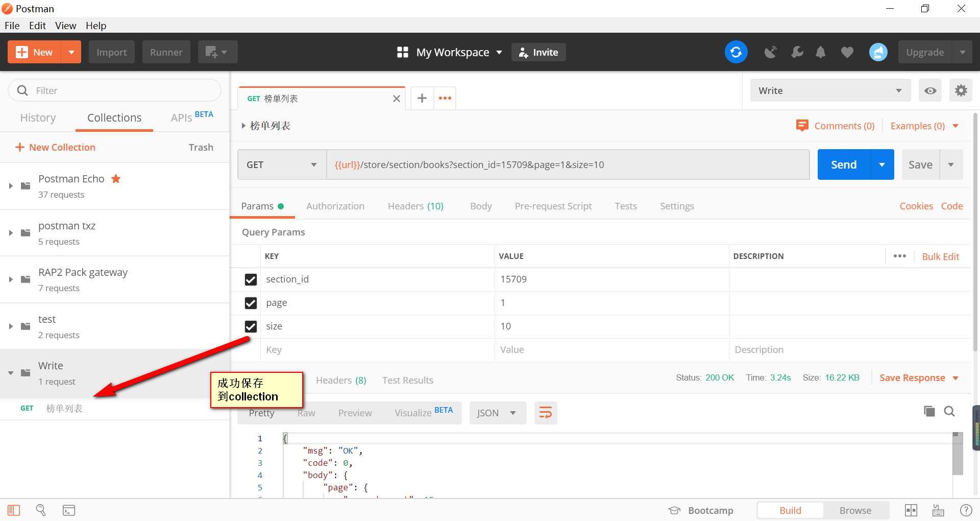Open notifications bell icon
The image size is (980, 521).
(x=821, y=52)
